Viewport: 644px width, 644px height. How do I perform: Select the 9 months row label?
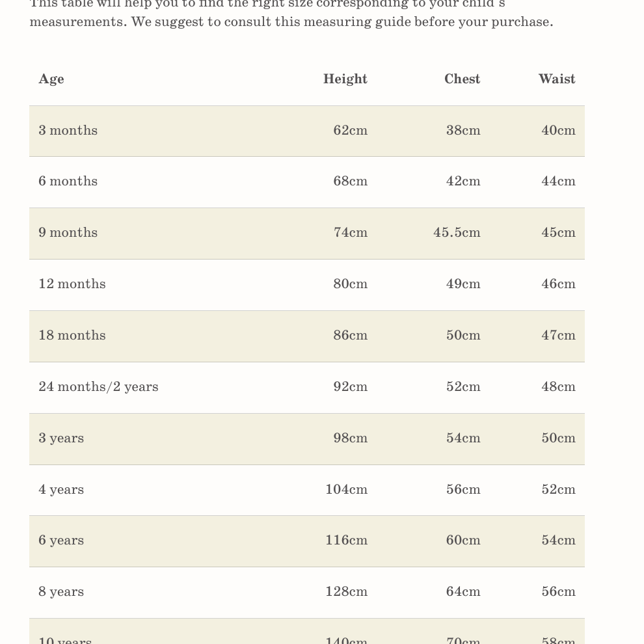pyautogui.click(x=68, y=232)
